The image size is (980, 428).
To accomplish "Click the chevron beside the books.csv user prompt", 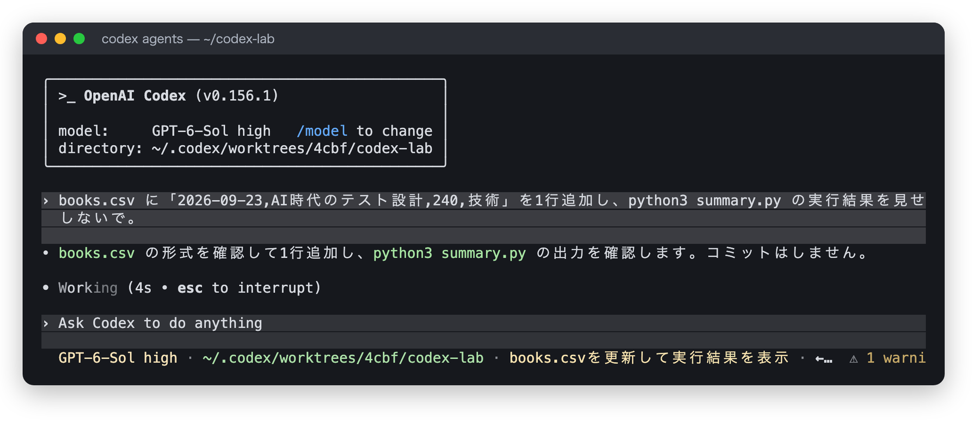I will pyautogui.click(x=46, y=201).
